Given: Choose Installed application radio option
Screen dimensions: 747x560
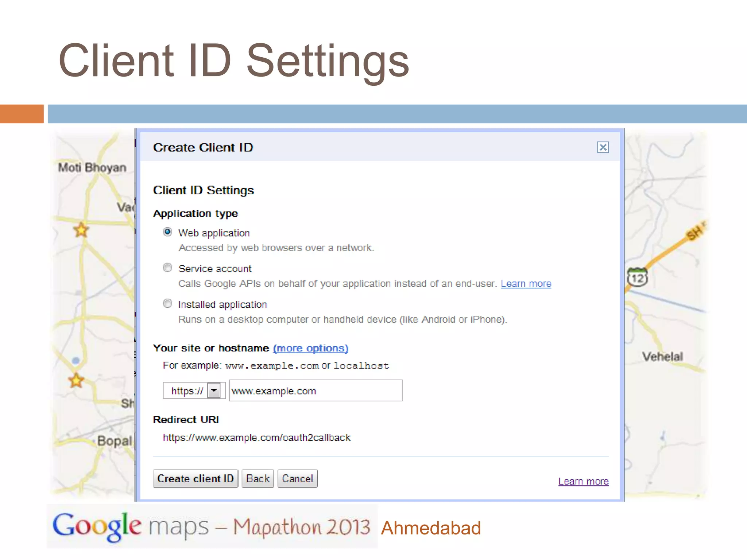Looking at the screenshot, I should [167, 304].
